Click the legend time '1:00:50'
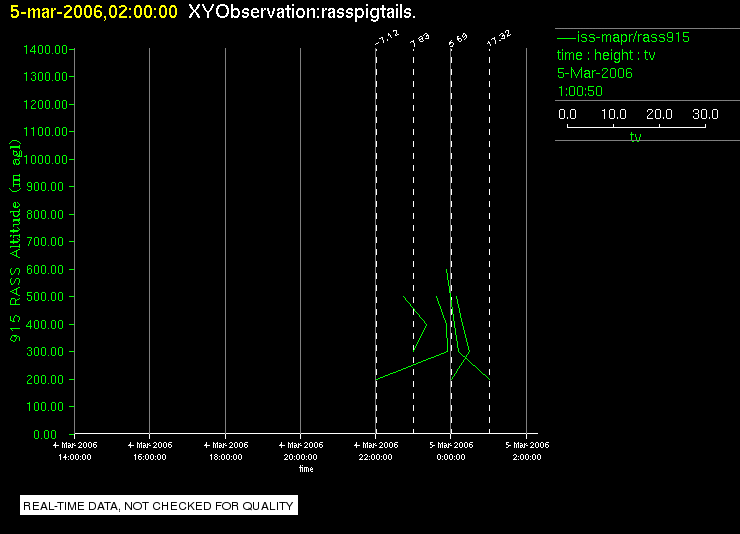Image resolution: width=740 pixels, height=534 pixels. pos(580,91)
